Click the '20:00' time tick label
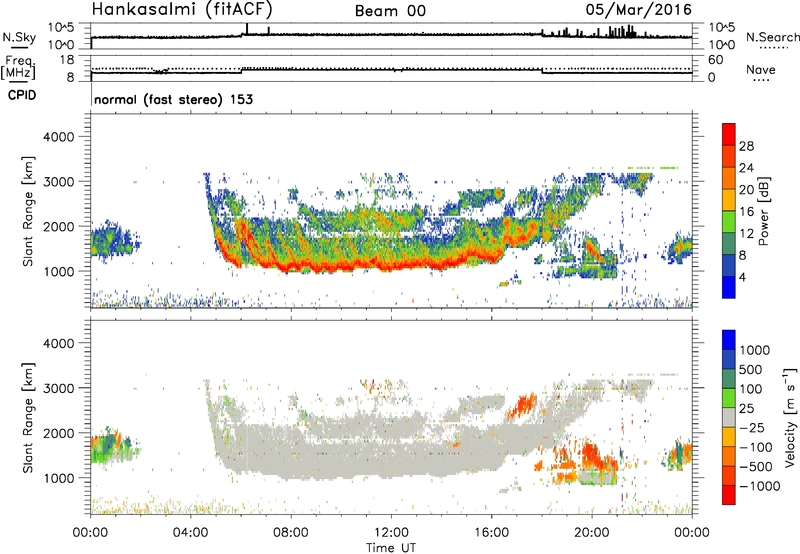Screen dimensions: 800x554 tap(592, 533)
